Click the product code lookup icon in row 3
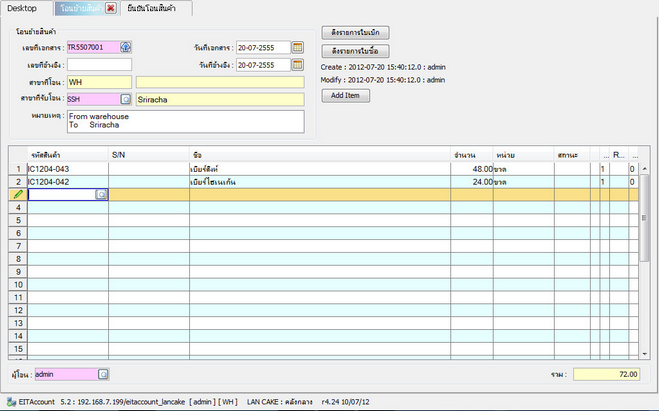Screen dimensions: 659x411 tap(101, 195)
